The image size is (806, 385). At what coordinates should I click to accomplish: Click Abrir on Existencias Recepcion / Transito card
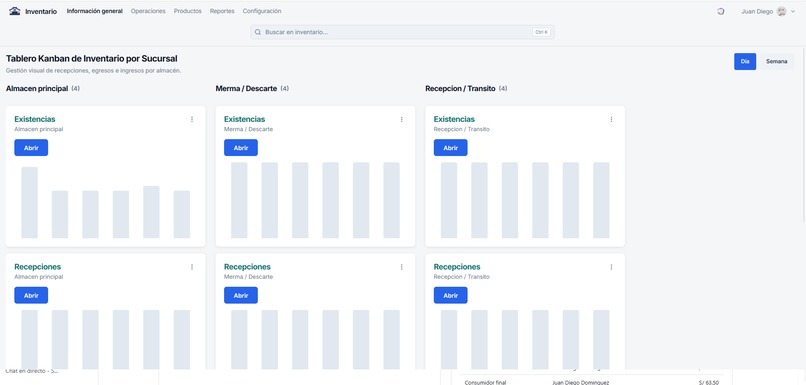pyautogui.click(x=450, y=148)
